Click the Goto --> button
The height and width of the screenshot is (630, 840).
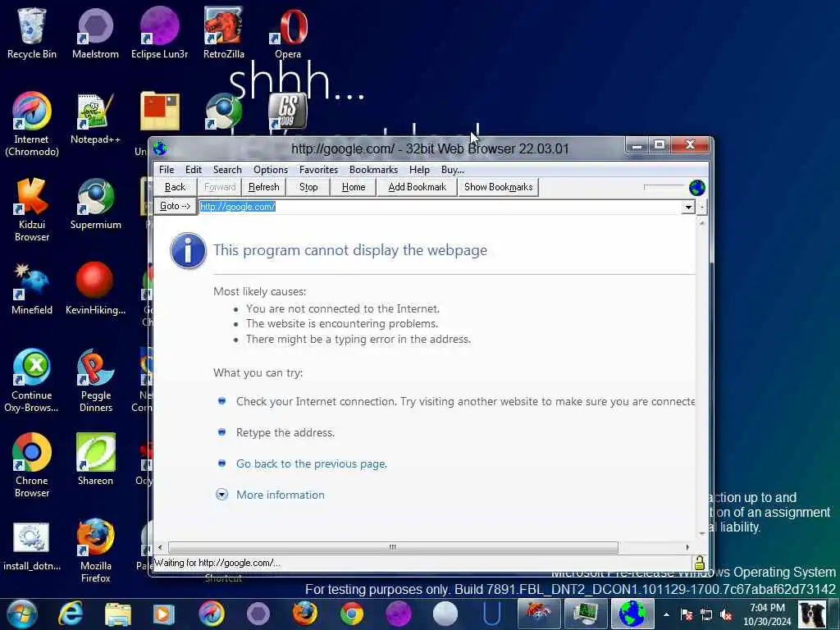175,206
